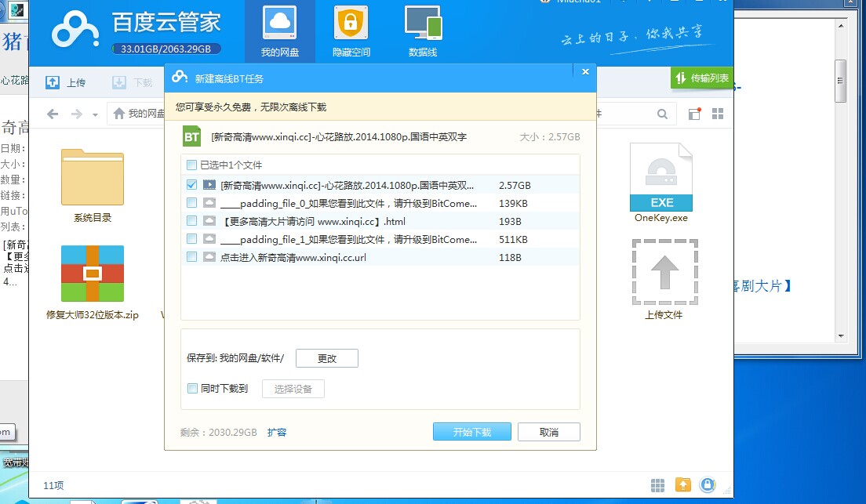866x504 pixels.
Task: Click the 剩余：2030.29GB remaining space text
Action: [x=219, y=432]
